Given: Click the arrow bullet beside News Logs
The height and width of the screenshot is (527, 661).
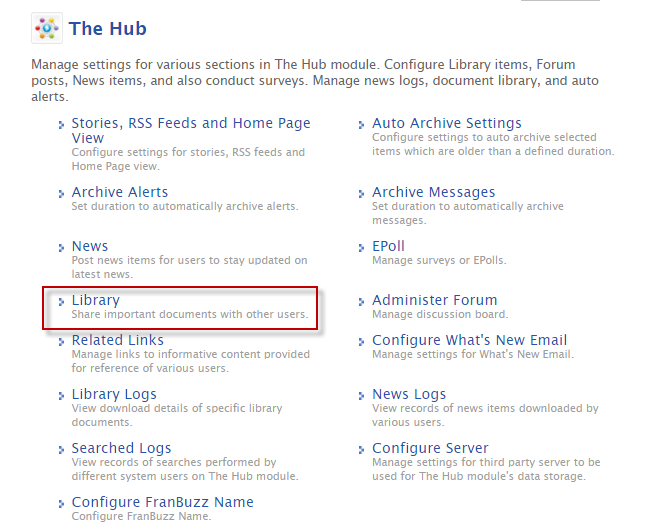Looking at the screenshot, I should click(x=361, y=395).
